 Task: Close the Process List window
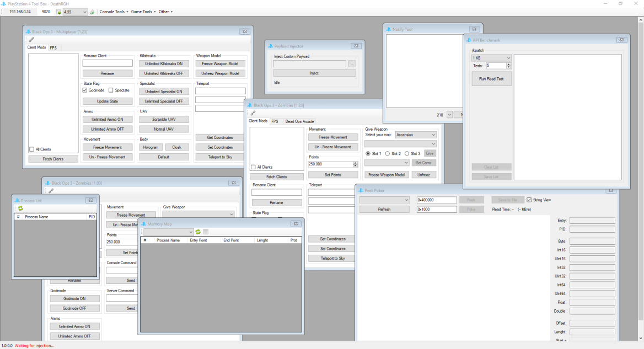(x=90, y=200)
